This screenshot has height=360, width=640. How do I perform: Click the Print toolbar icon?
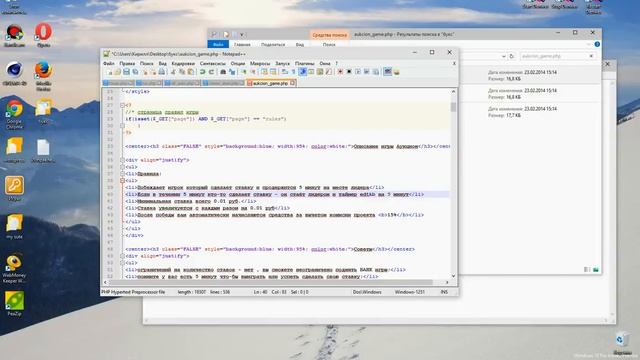pos(163,72)
